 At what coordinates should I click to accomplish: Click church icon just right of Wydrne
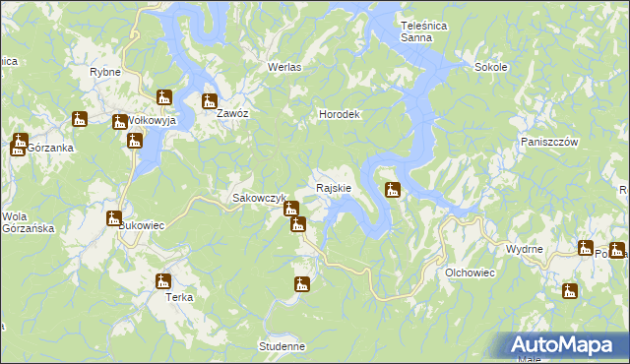(586, 248)
